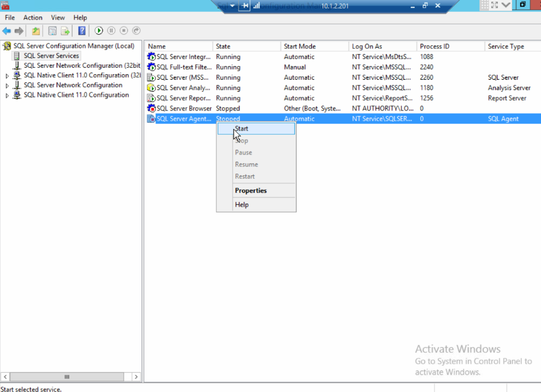Image resolution: width=541 pixels, height=392 pixels.
Task: Click the tree pane horizontal scrollbar thumb
Action: pos(67,377)
